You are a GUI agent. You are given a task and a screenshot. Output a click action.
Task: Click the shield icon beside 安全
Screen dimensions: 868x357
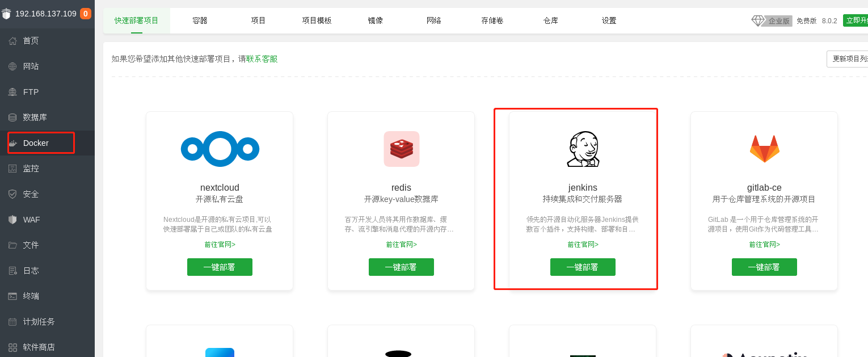pos(12,194)
